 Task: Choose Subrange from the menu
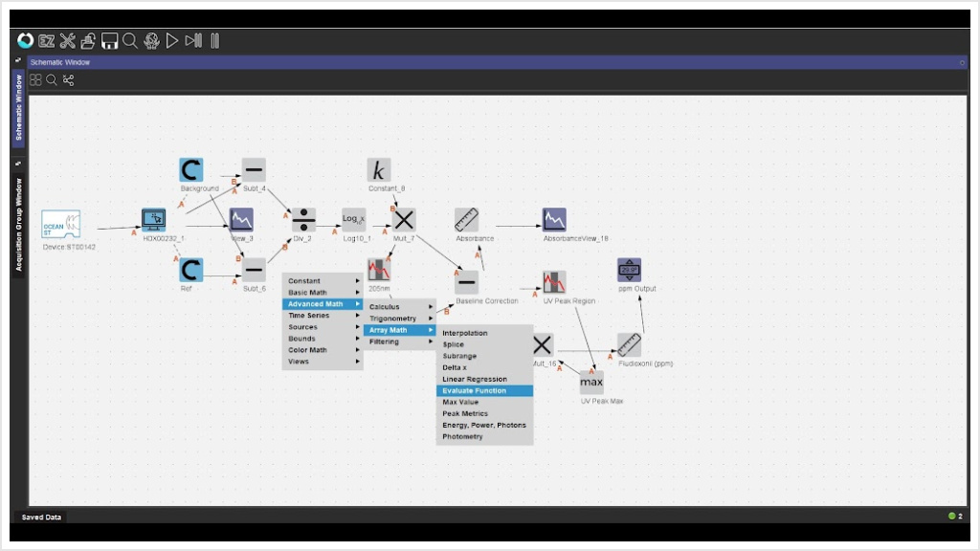[x=484, y=356]
